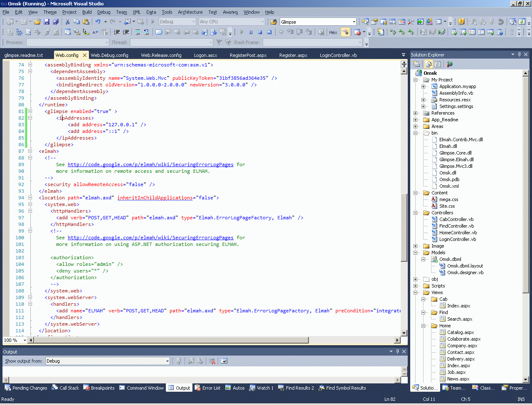Click Increase Indent toolbar icon
The image size is (532, 405).
(126, 32)
